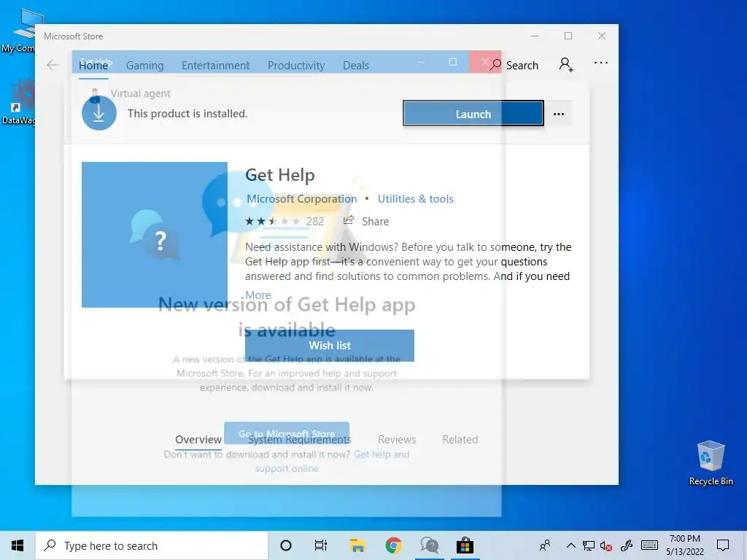Switch to Microsoft Store taskbar icon

(x=465, y=545)
